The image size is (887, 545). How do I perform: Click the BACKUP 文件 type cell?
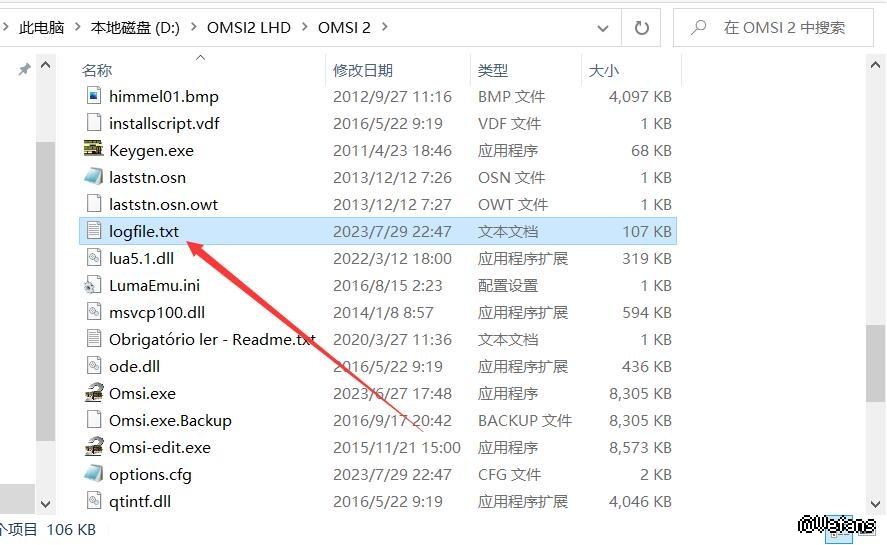pos(524,420)
